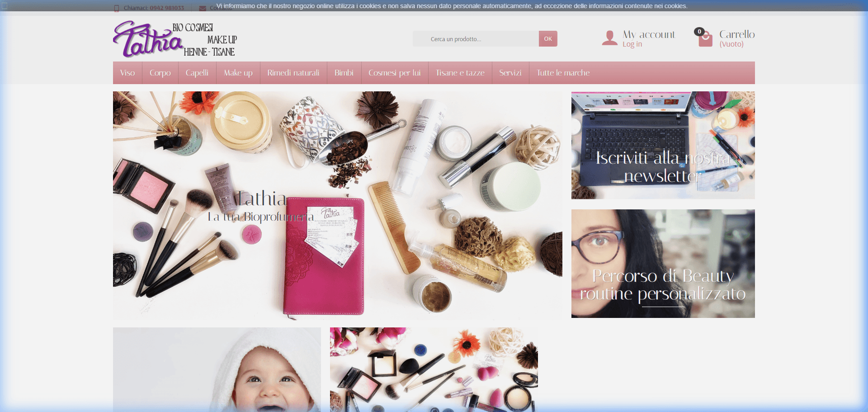Click the envelope icon for Contatto
Screen dimensions: 868x412
[203, 8]
